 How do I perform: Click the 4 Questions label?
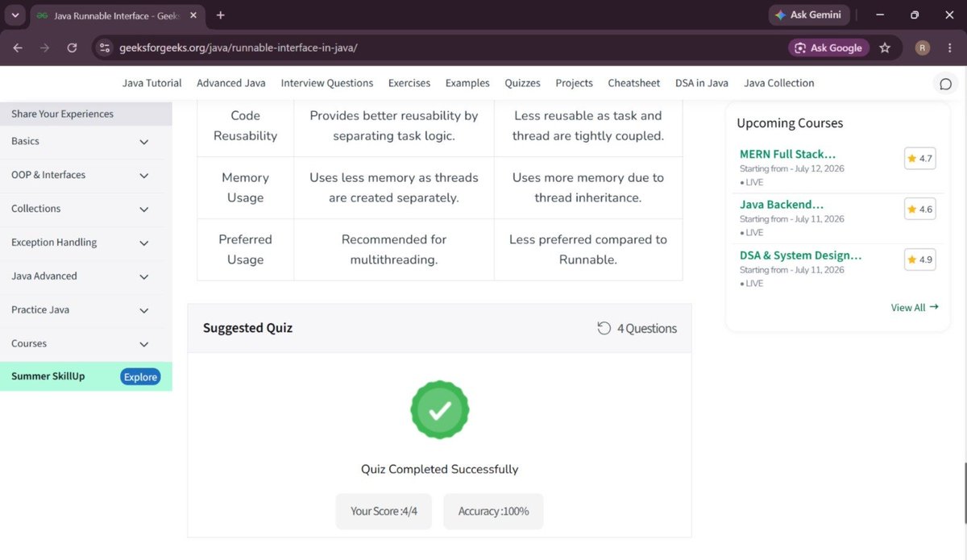647,328
